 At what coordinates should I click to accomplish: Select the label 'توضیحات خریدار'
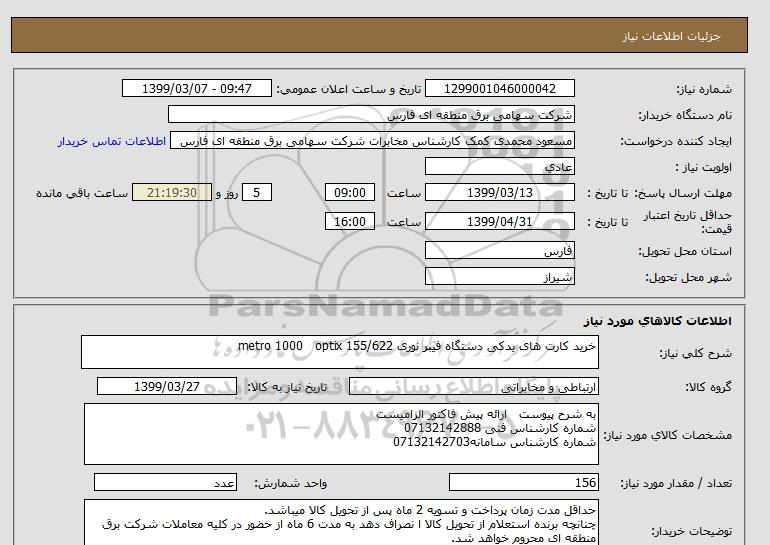[x=691, y=531]
